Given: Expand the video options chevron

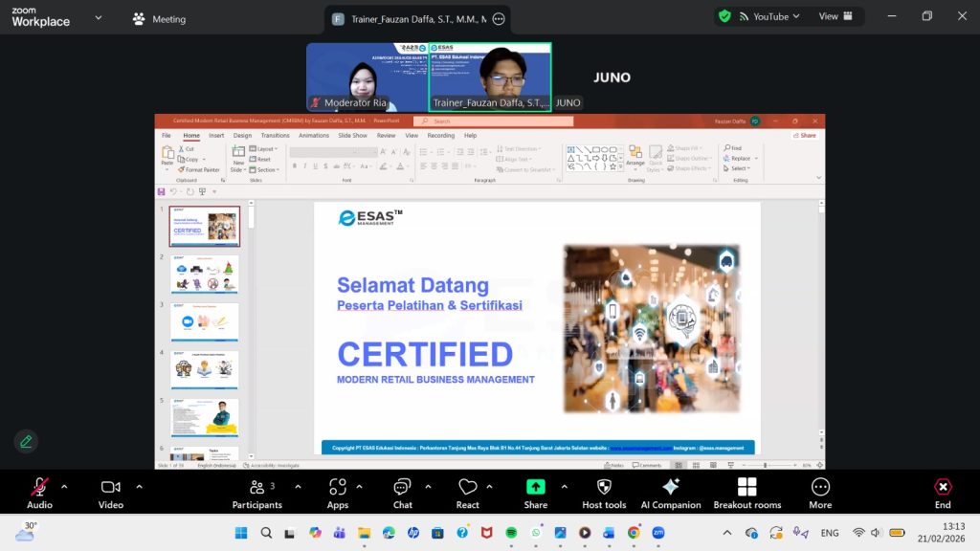Looking at the screenshot, I should (x=139, y=486).
